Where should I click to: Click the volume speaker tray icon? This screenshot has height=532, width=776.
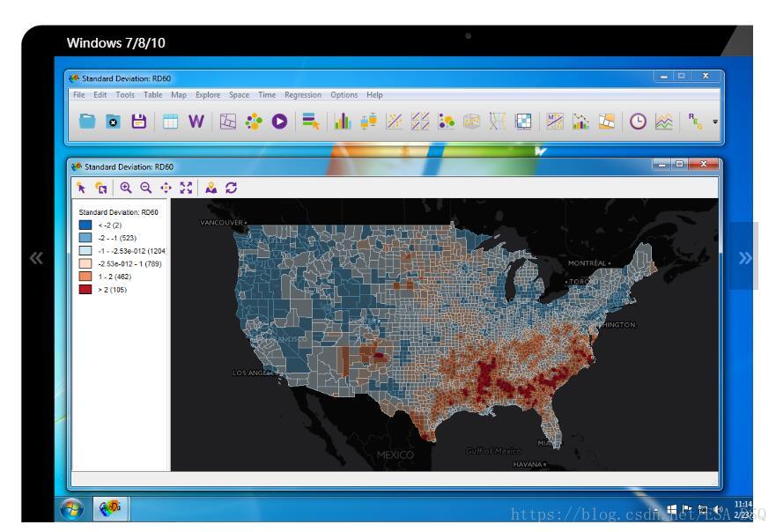coord(718,509)
